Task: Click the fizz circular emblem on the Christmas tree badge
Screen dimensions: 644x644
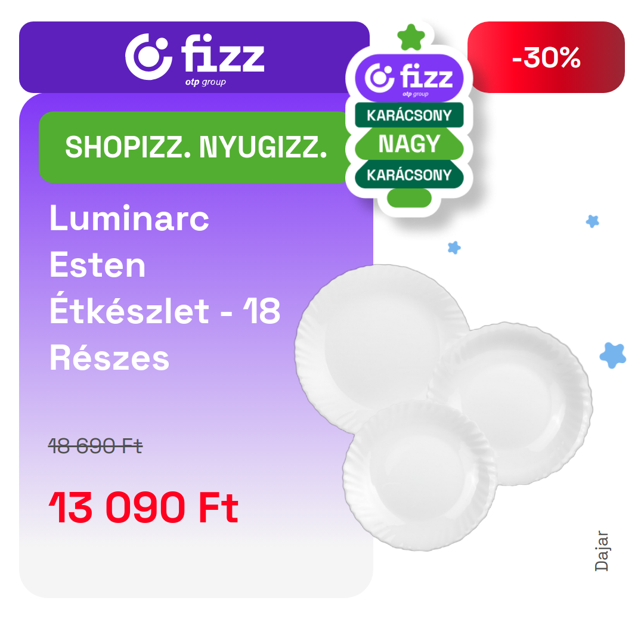Action: 379,78
